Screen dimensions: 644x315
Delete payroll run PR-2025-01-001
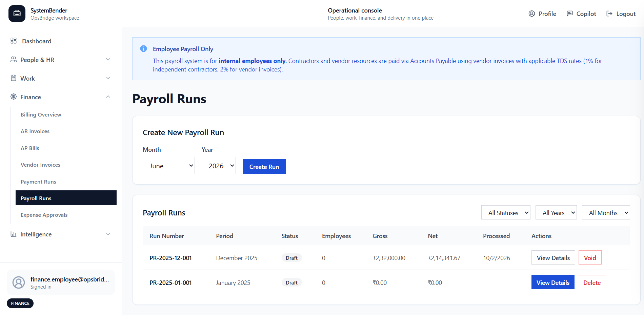click(x=592, y=282)
